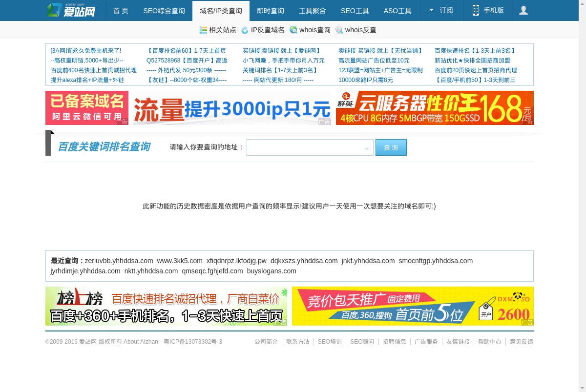Open 友情链接 footer link
Viewport: 586px width, 392px height.
click(x=458, y=342)
